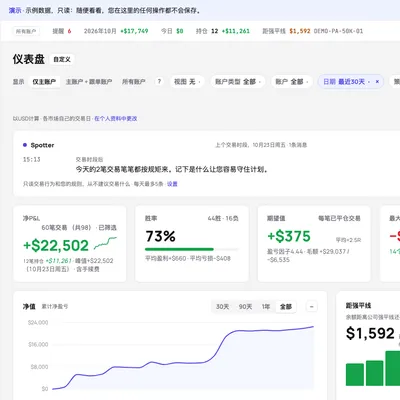Click 距强平线 $1,592 in the top bar
400x400 pixels.
click(x=286, y=31)
